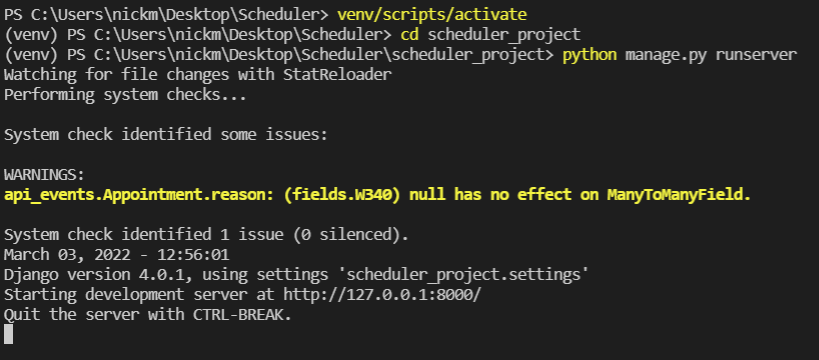Click the terminal cursor block at the bottom
The image size is (819, 360).
8,334
